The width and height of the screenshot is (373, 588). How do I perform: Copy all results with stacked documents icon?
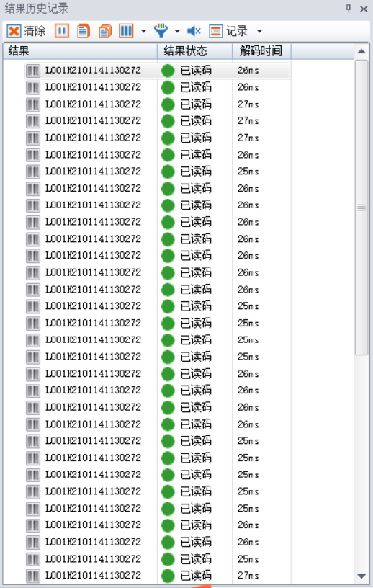105,31
